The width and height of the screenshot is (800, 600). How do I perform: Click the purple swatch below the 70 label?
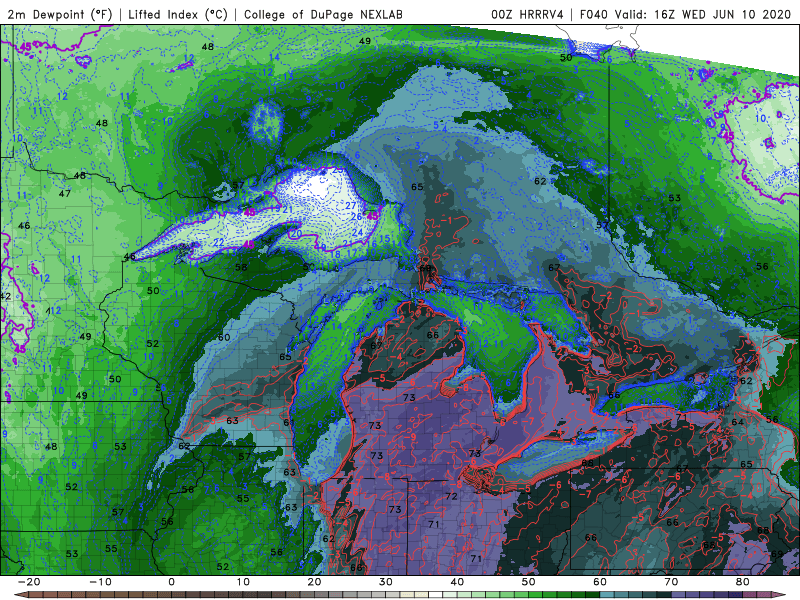pos(679,595)
